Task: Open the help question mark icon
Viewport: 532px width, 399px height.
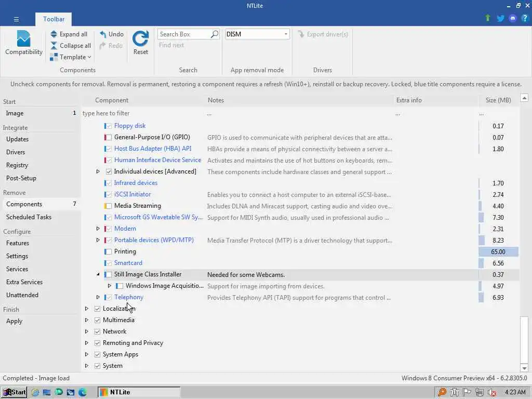Action: point(525,18)
